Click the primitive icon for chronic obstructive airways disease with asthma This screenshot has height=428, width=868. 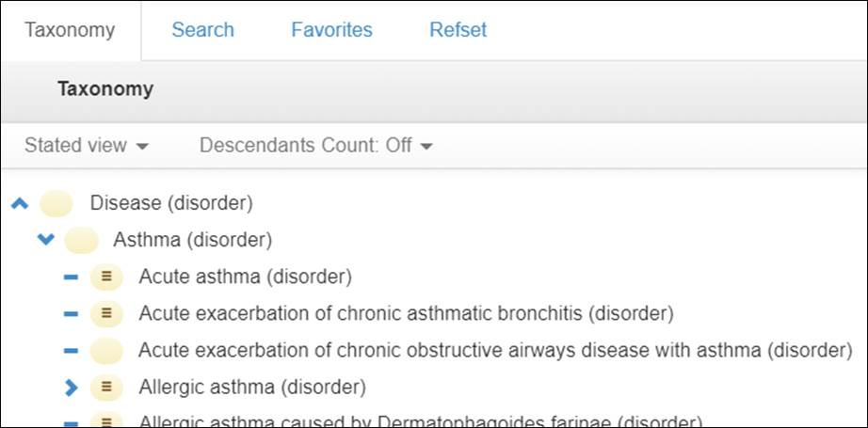106,351
